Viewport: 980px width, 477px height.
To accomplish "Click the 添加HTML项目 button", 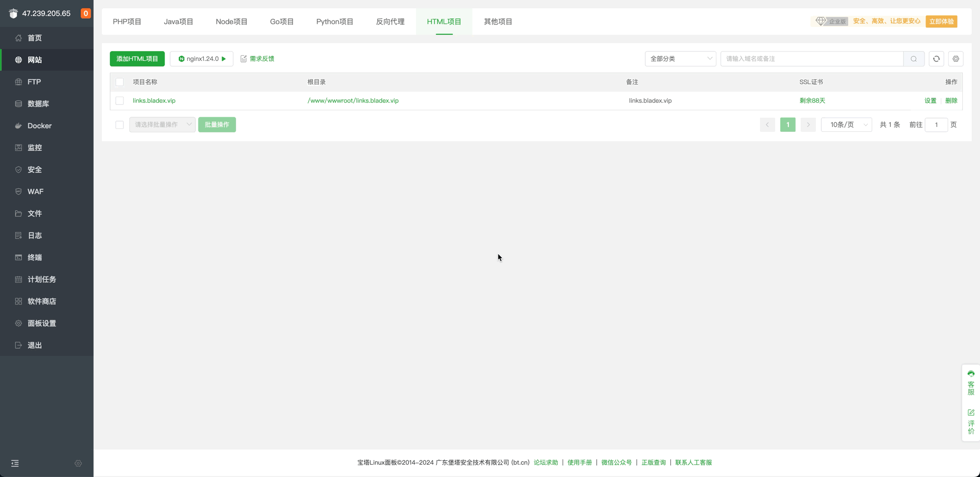I will coord(137,59).
